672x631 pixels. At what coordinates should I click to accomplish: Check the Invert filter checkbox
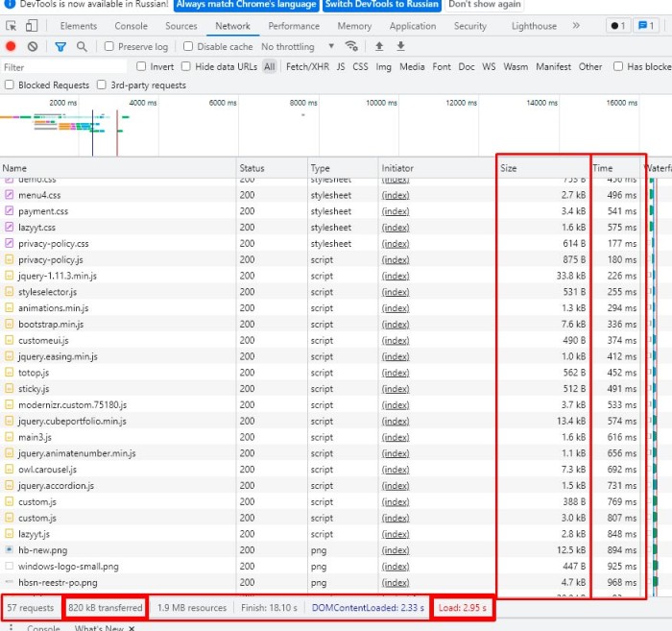click(141, 66)
